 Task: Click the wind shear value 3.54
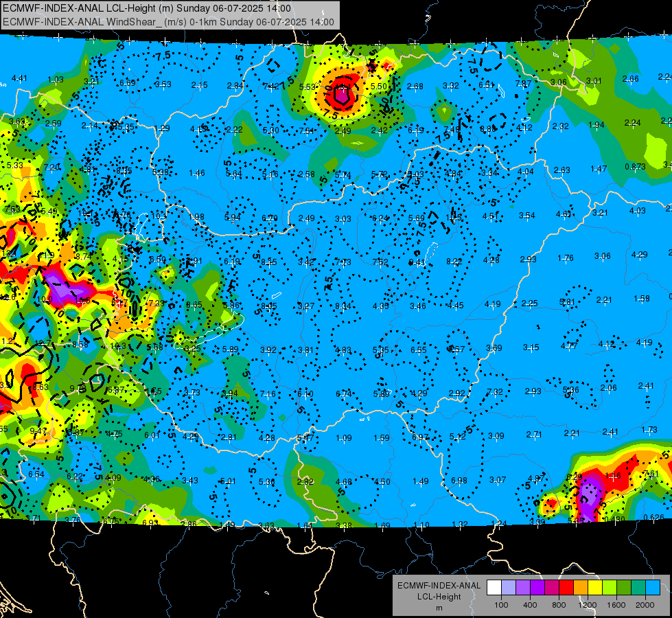tap(527, 215)
